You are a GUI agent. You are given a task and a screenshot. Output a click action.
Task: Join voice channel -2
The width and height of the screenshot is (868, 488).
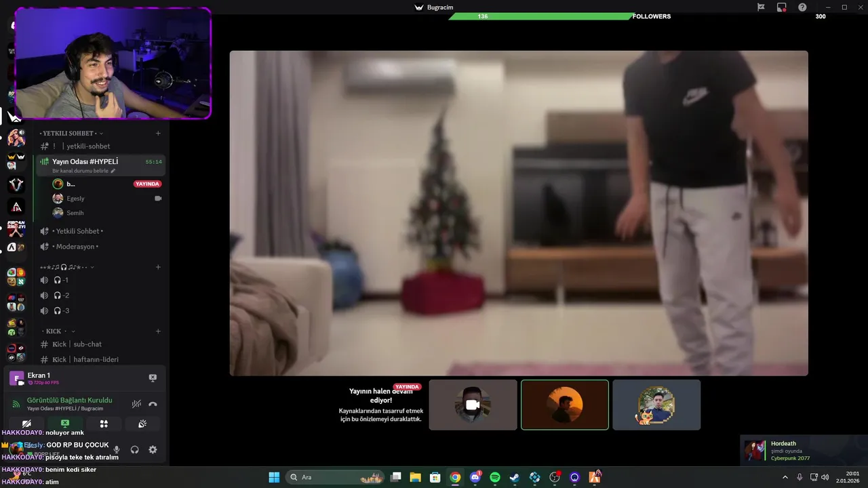tap(100, 296)
